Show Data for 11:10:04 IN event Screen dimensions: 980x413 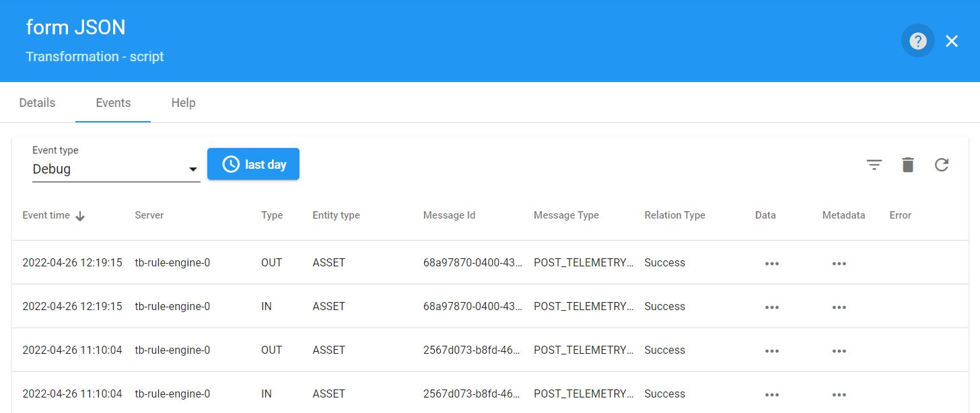772,394
